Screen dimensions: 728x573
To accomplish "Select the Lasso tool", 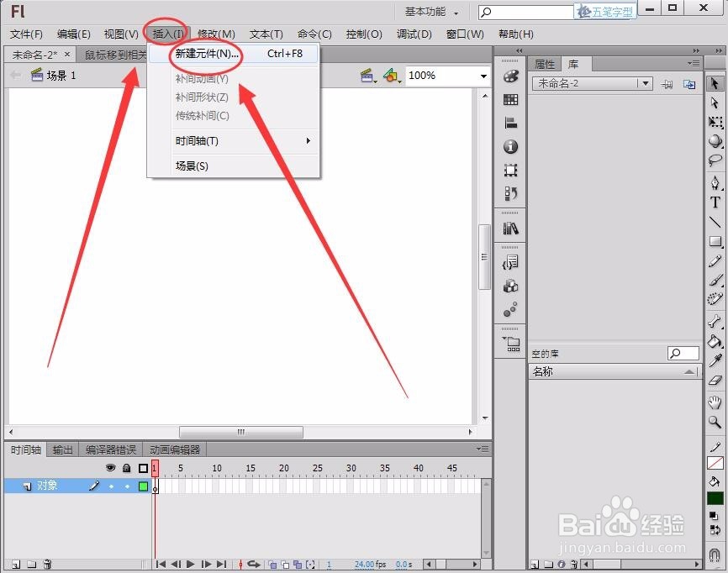I will click(x=715, y=160).
